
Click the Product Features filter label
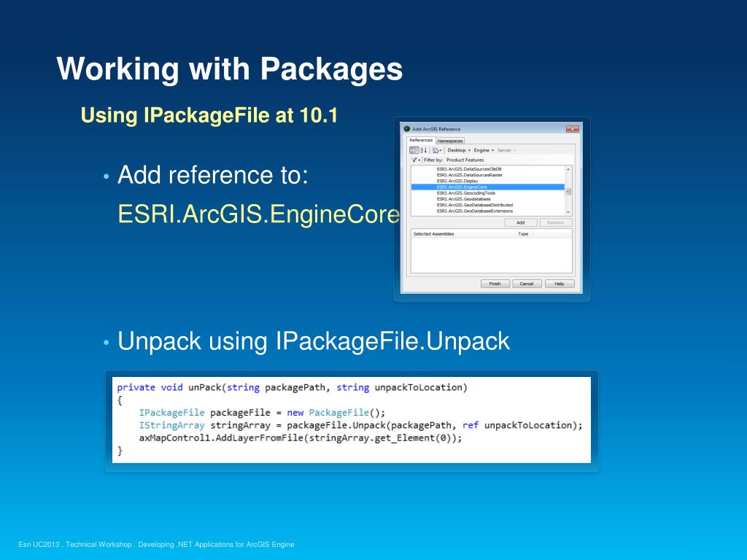(x=465, y=160)
